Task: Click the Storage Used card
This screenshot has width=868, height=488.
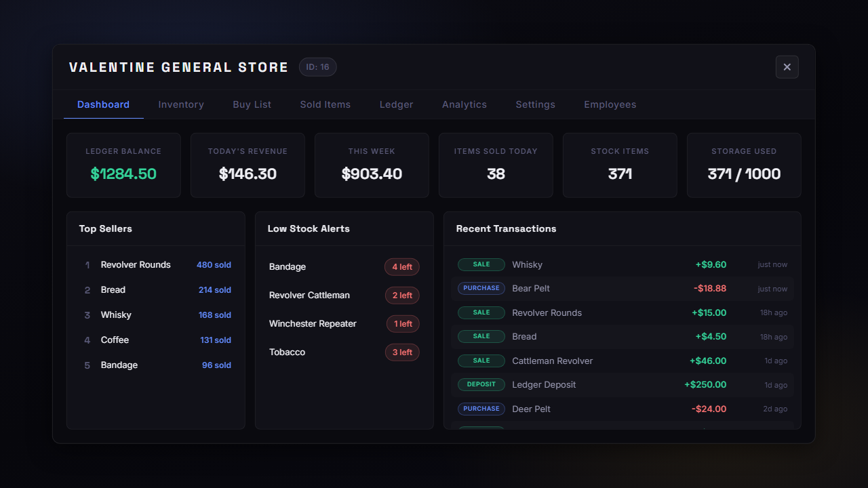Action: click(744, 165)
